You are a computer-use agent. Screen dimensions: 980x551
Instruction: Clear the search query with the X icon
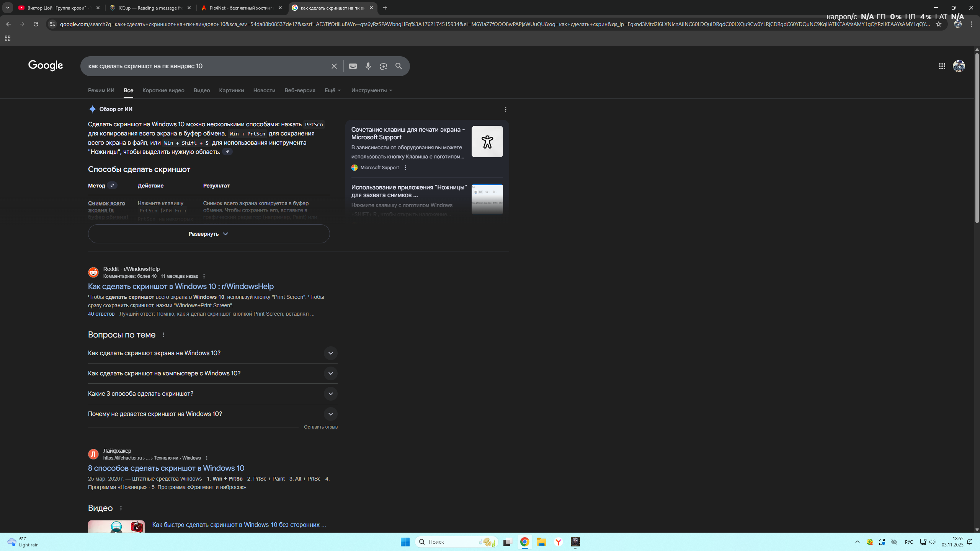334,66
